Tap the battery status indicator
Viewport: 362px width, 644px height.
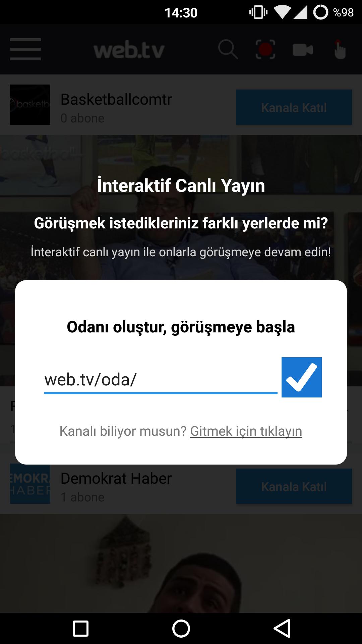click(x=334, y=12)
